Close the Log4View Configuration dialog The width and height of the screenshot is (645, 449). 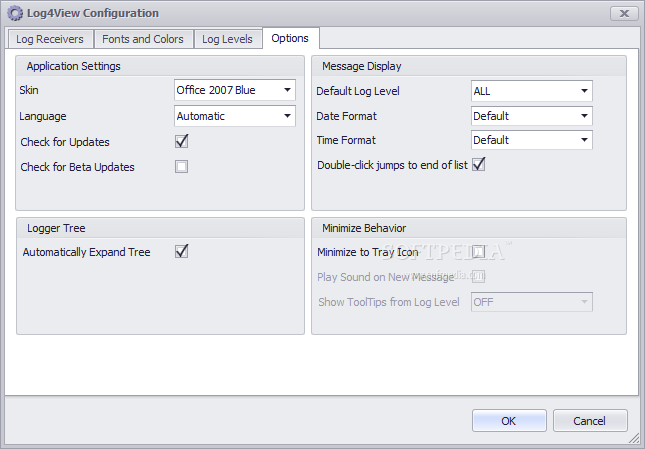click(x=624, y=14)
